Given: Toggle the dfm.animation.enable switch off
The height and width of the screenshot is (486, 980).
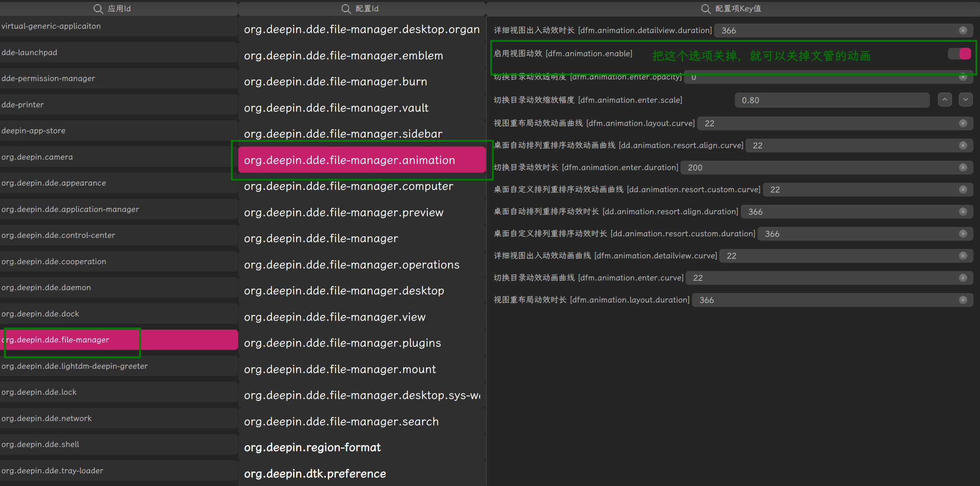Looking at the screenshot, I should click(959, 53).
